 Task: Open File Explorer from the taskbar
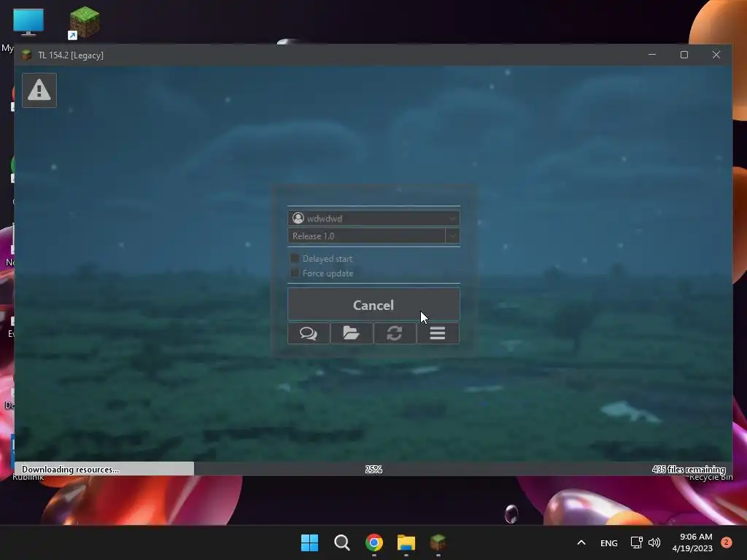pos(406,542)
